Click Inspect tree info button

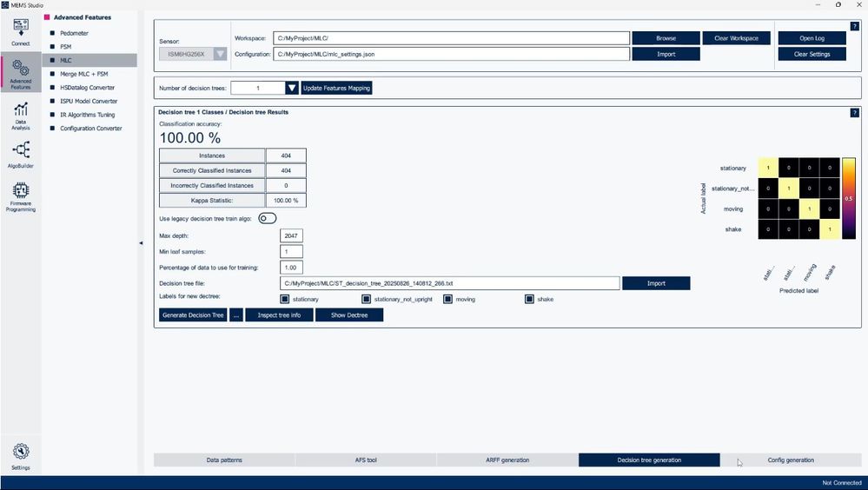[x=279, y=315]
